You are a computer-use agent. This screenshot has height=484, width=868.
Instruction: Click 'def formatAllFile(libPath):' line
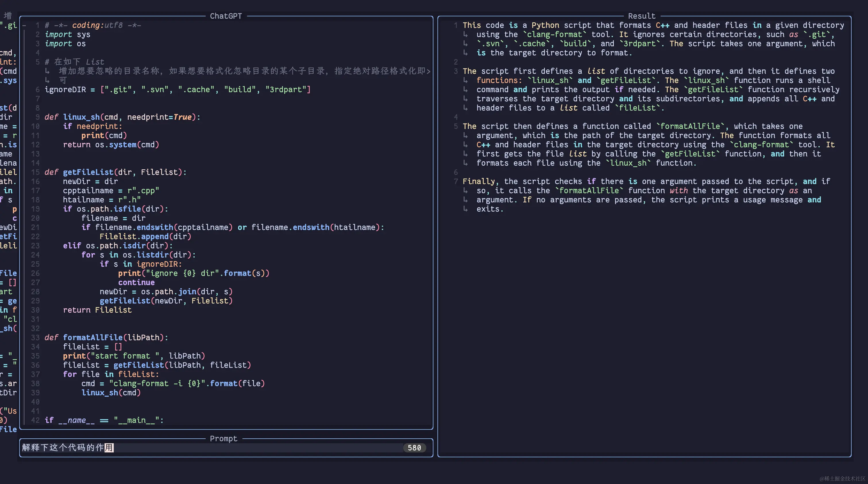(x=107, y=338)
